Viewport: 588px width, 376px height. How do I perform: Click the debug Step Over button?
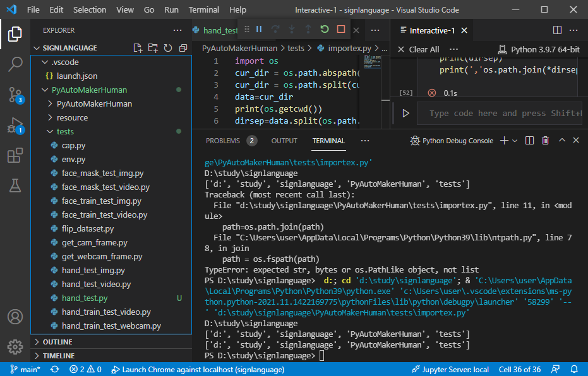pos(275,29)
